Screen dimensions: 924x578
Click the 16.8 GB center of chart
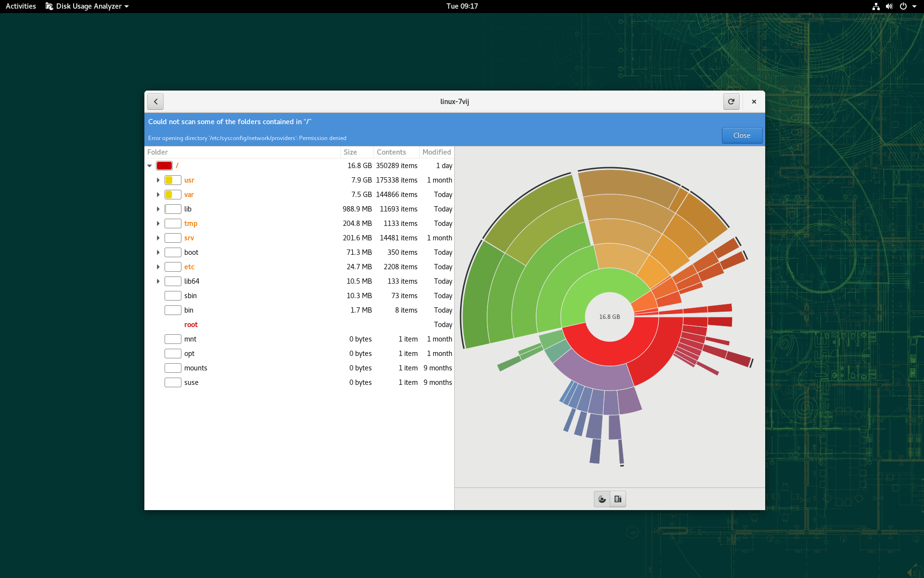click(609, 317)
